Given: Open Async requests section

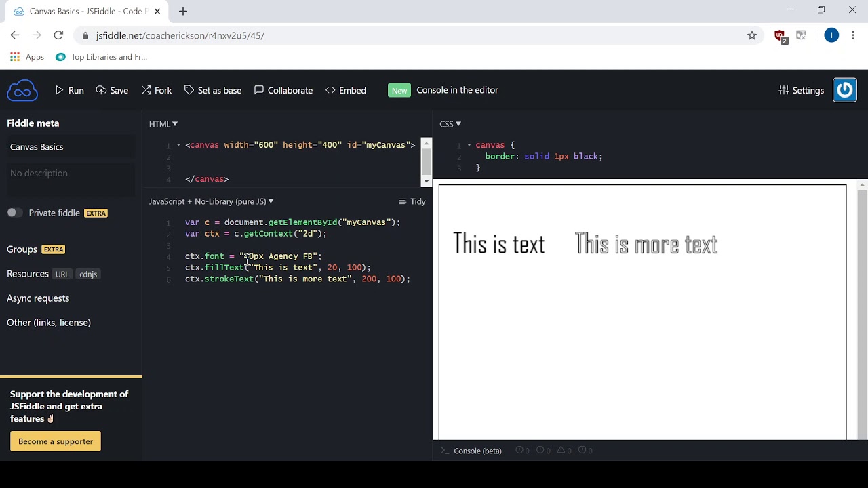Looking at the screenshot, I should 38,298.
